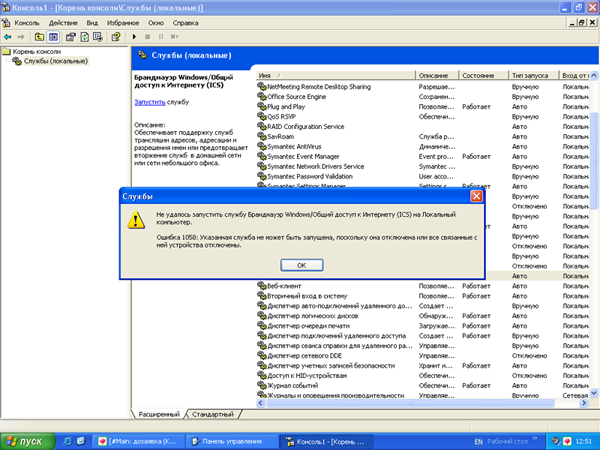Screen dimensions: 600x450
Task: Click the Plug and Play service icon
Action: (x=262, y=106)
